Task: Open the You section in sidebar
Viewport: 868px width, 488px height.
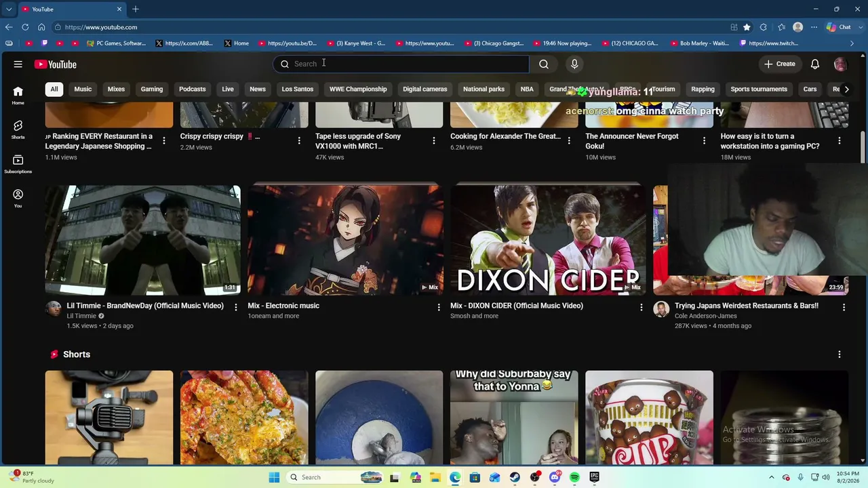Action: point(18,199)
